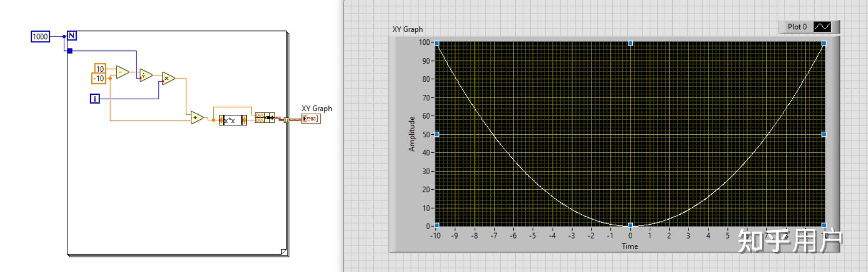Click the -5 marker on the Time scale
The width and height of the screenshot is (868, 272).
[x=533, y=236]
